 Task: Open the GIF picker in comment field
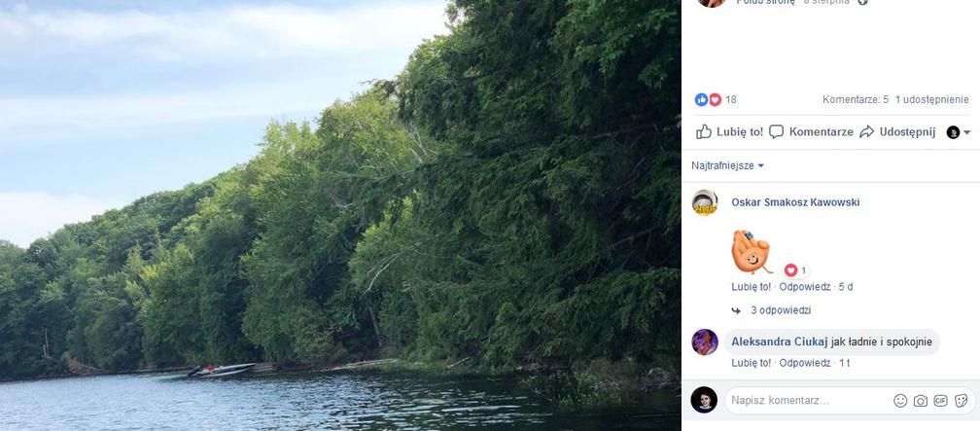[941, 401]
